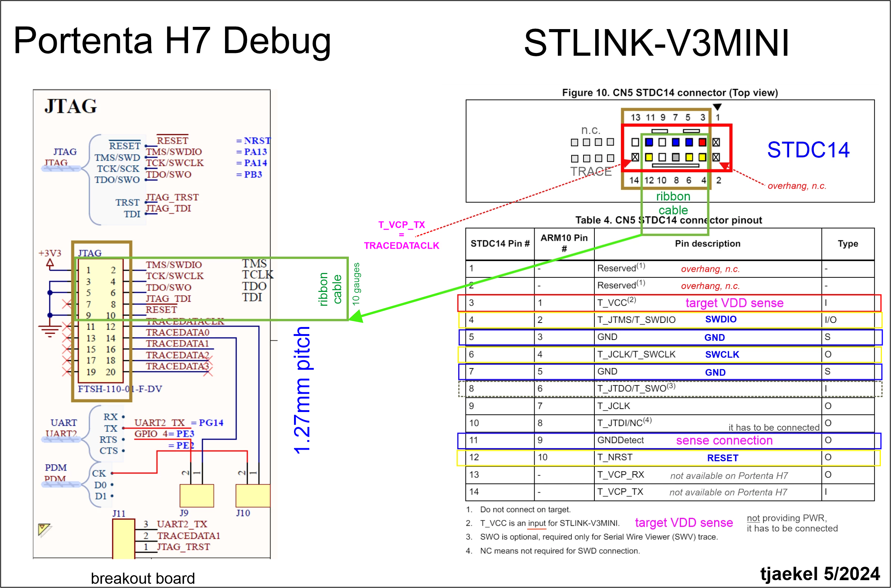Screen dimensions: 891x588
Task: Click the magenta 'TRACEDATACLK' label
Action: pos(401,246)
